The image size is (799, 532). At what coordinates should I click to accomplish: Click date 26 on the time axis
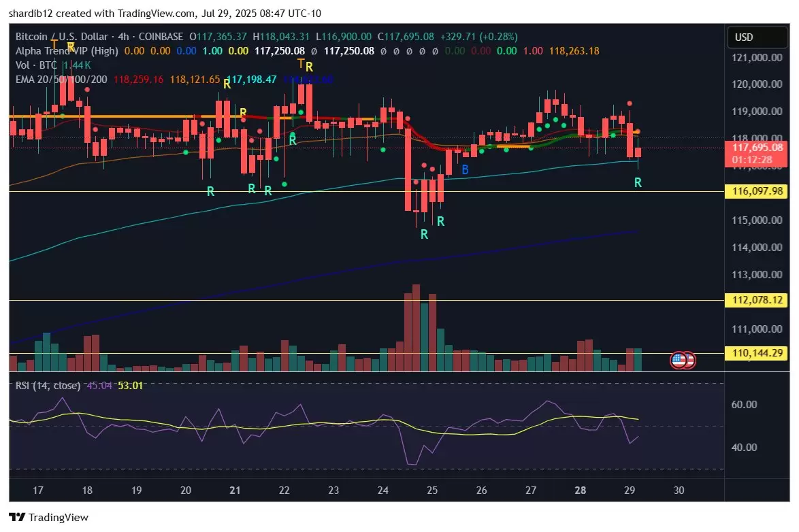[x=482, y=491]
